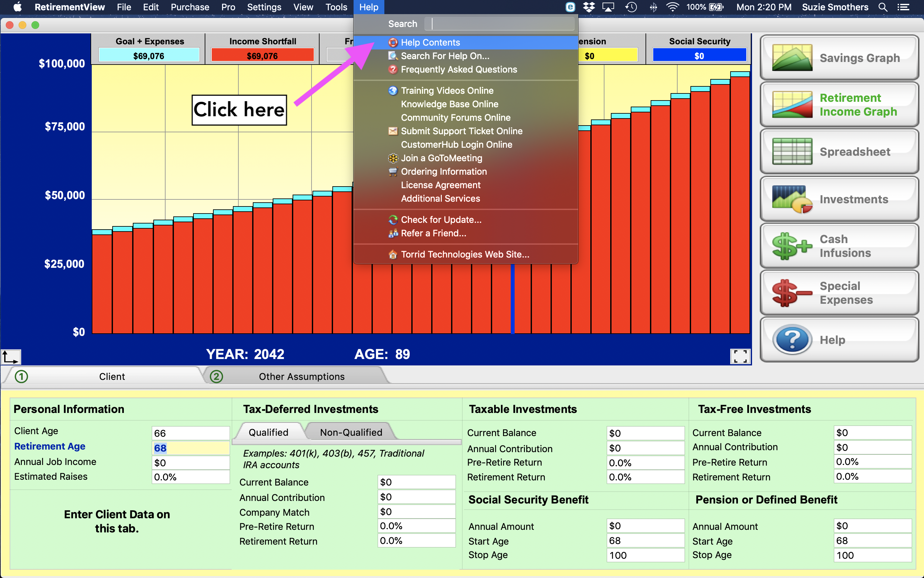Open Knowledge Base Online
This screenshot has height=578, width=924.
click(x=466, y=104)
